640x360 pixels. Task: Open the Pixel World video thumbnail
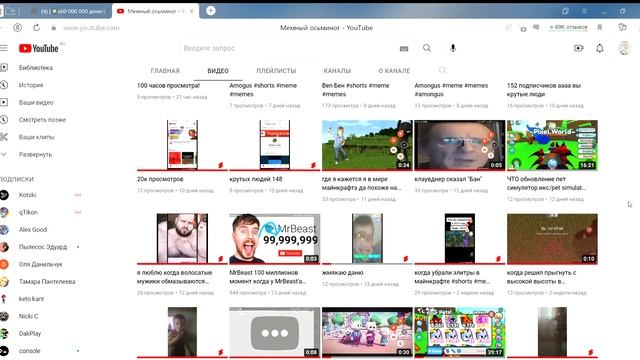coord(552,145)
